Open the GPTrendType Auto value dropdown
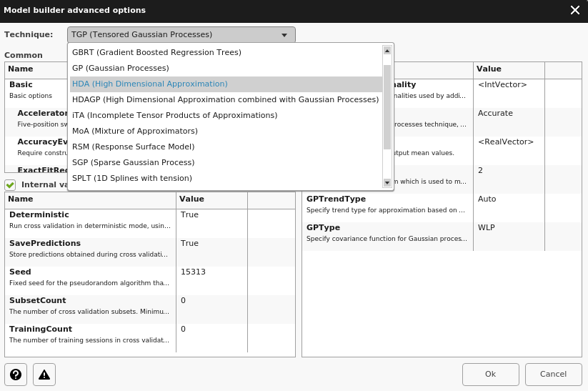The height and width of the screenshot is (391, 588). (x=508, y=199)
